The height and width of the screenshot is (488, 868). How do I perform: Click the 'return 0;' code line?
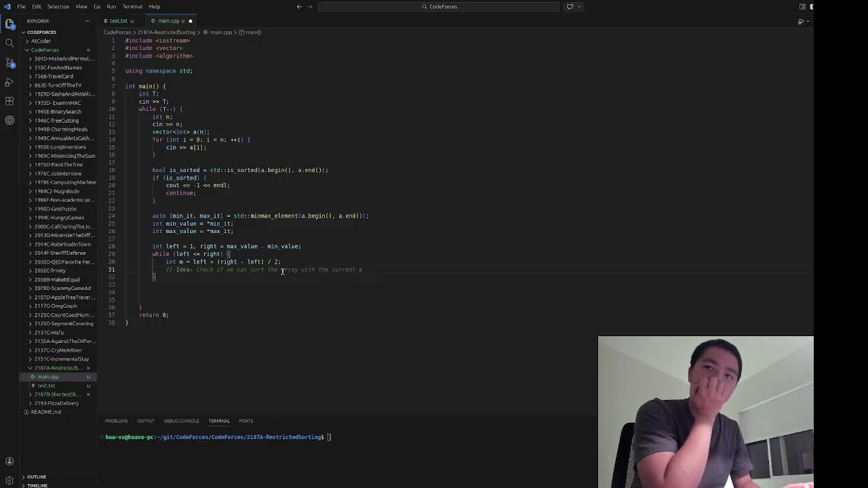154,315
